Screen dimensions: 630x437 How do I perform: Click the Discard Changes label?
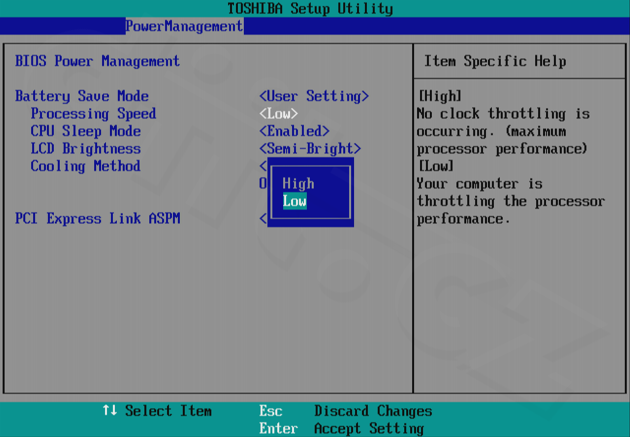(x=373, y=411)
